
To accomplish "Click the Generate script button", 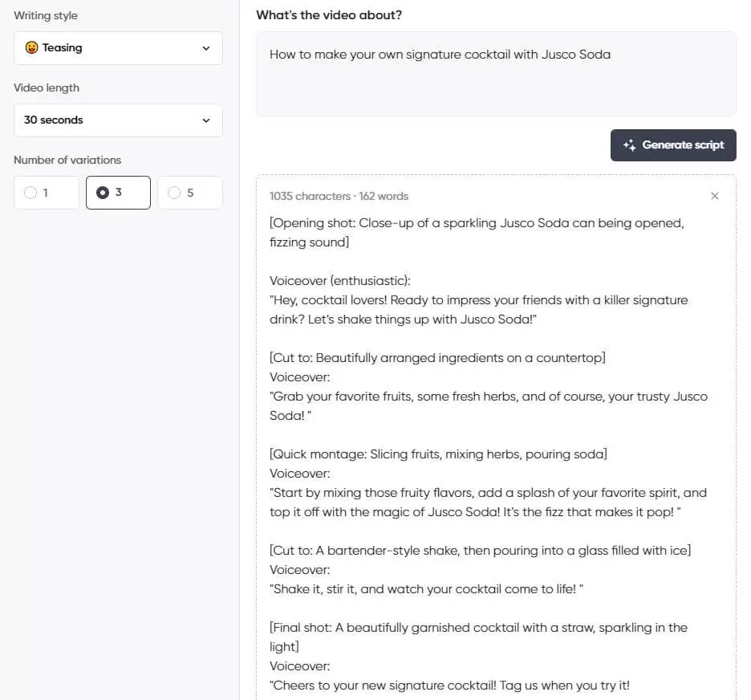I will pyautogui.click(x=673, y=145).
